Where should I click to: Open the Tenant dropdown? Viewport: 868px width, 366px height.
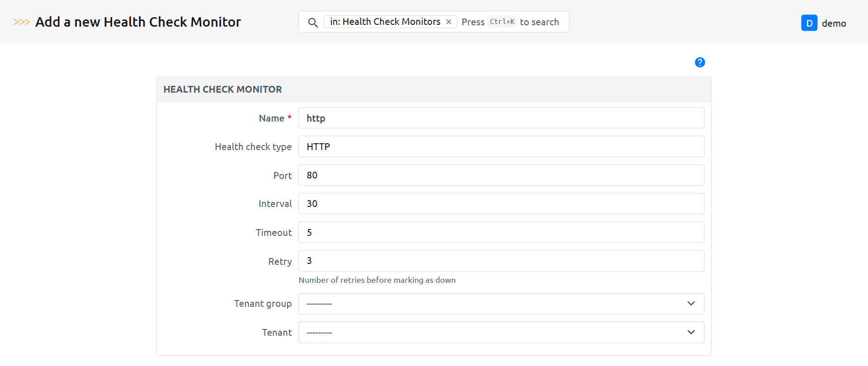click(x=501, y=332)
